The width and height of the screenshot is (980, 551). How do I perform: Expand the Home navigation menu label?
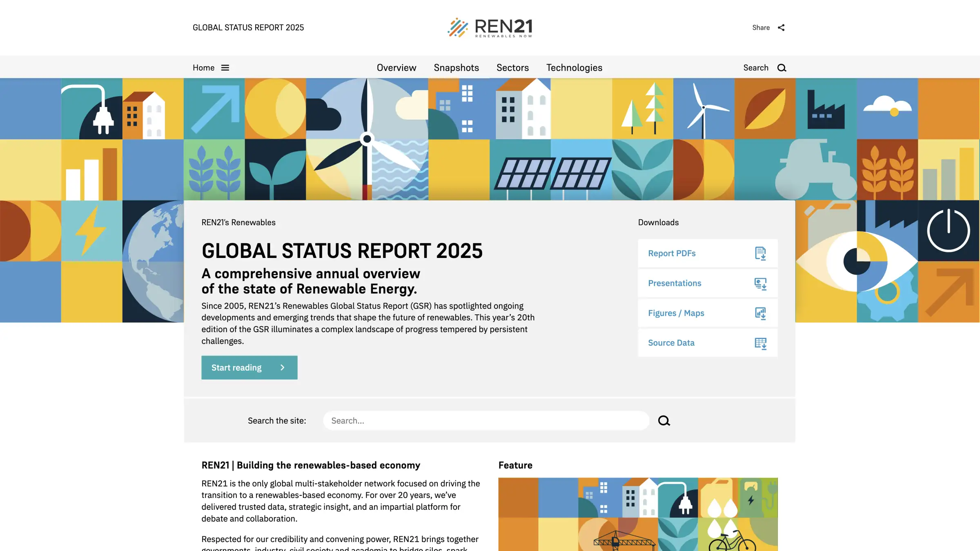coord(203,68)
